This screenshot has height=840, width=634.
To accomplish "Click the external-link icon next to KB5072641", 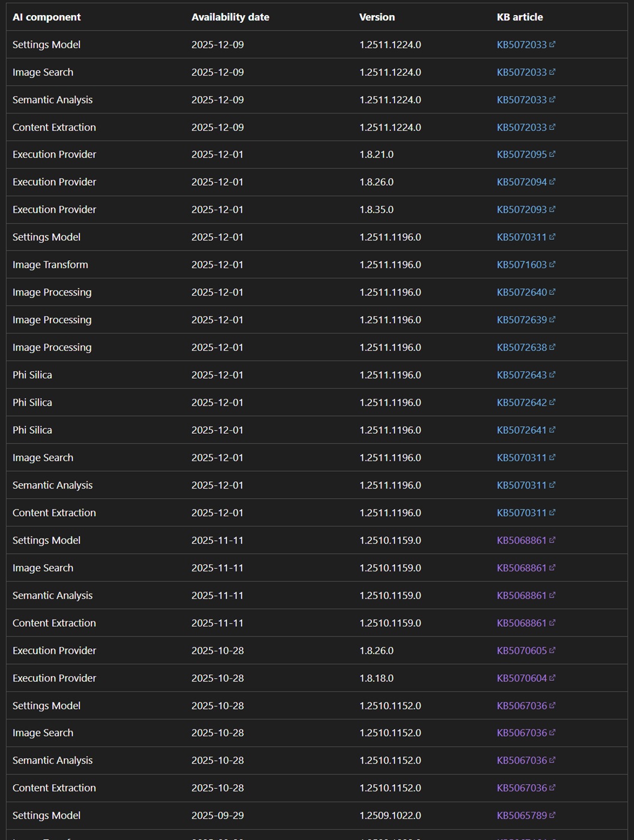I will 552,430.
